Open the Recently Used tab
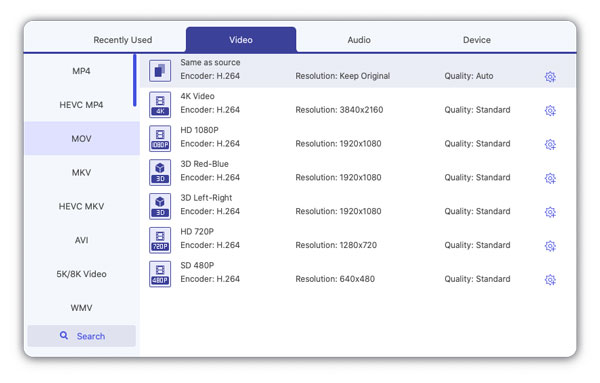 [122, 40]
